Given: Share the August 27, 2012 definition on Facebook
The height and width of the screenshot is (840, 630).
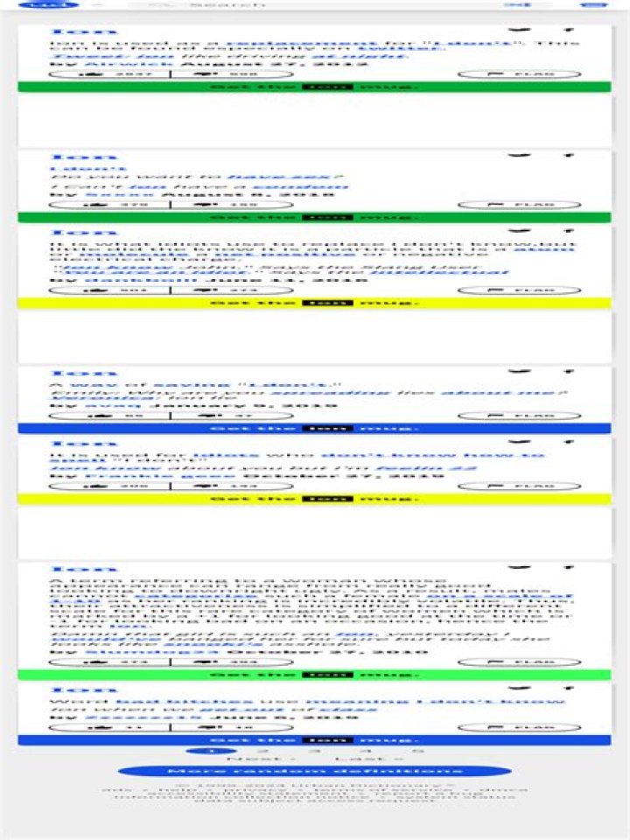Looking at the screenshot, I should click(569, 30).
